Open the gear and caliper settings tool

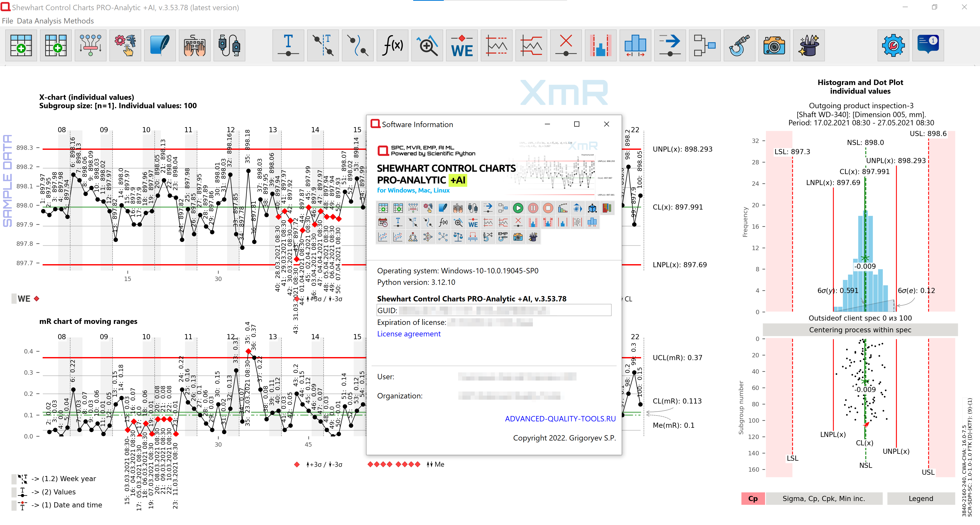125,46
